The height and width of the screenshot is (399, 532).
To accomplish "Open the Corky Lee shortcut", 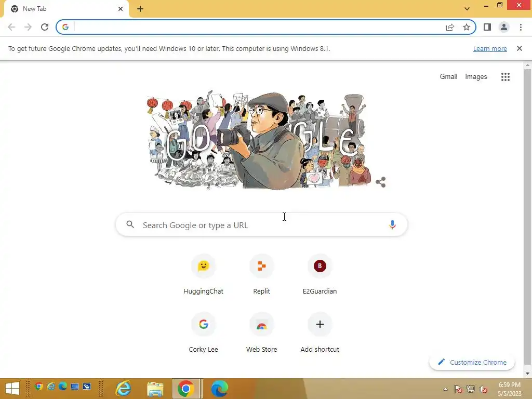I will point(203,333).
